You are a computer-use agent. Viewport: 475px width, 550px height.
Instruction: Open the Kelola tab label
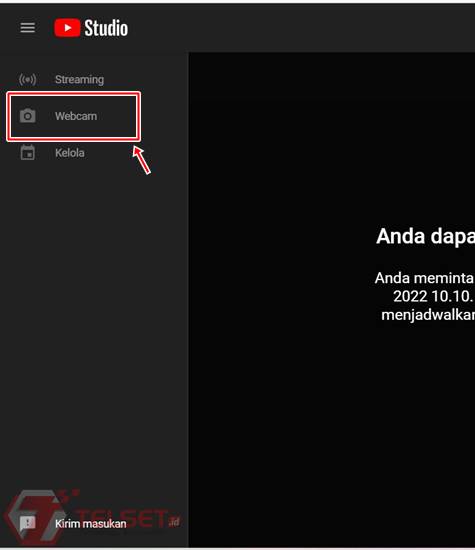coord(69,153)
